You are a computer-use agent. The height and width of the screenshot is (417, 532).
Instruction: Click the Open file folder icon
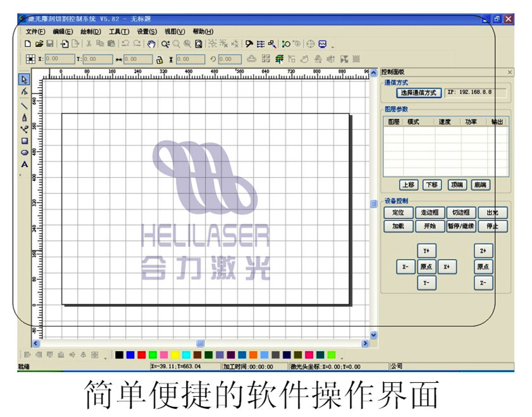pos(39,44)
